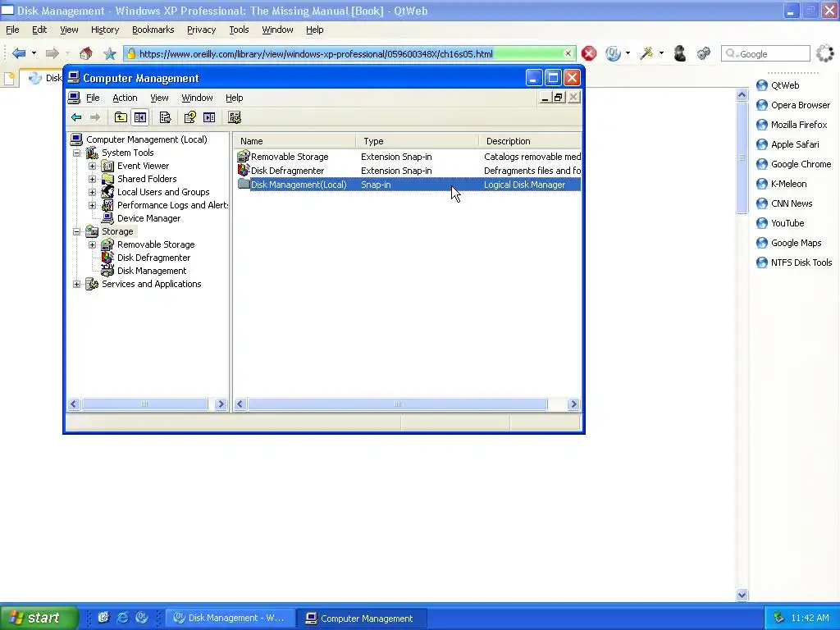
Task: Select Disk Management in the tree
Action: point(152,271)
